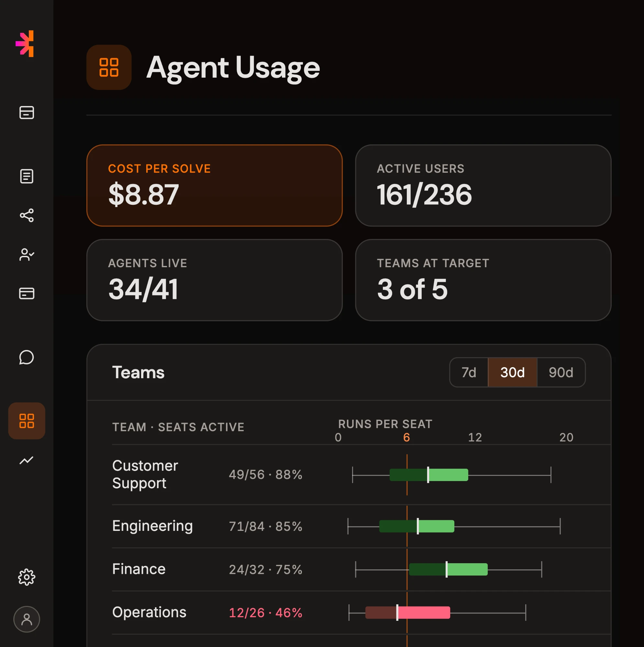Open the Cost Per Solve card

coord(215,185)
